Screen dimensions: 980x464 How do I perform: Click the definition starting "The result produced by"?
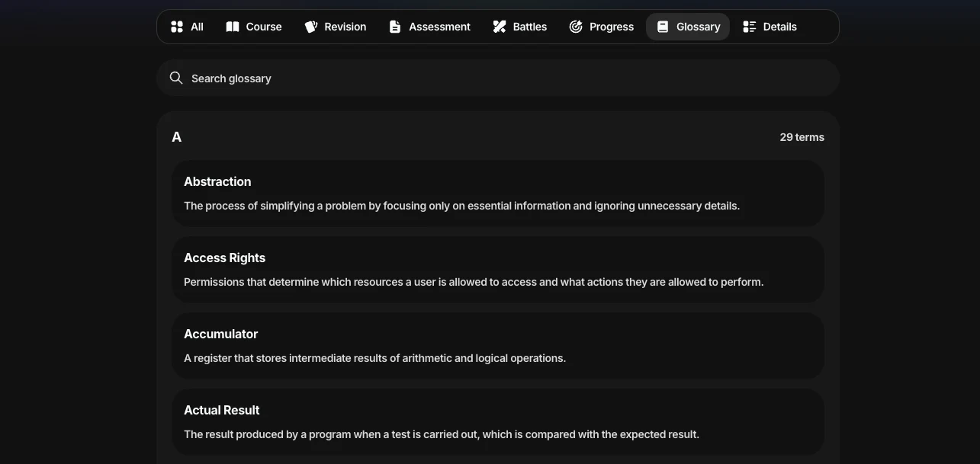coord(442,434)
